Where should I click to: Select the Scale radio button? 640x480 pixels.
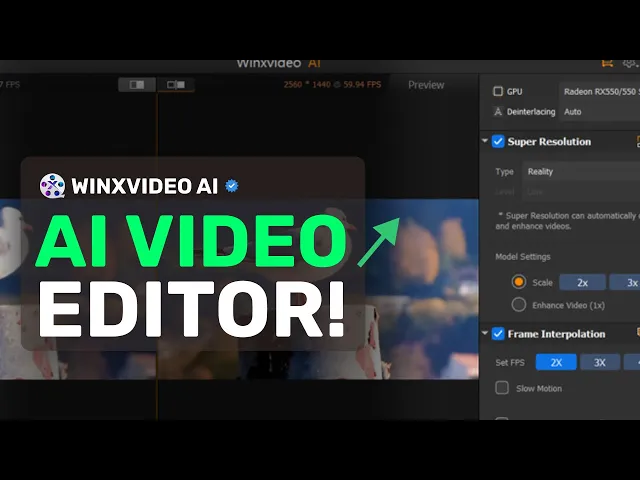519,282
